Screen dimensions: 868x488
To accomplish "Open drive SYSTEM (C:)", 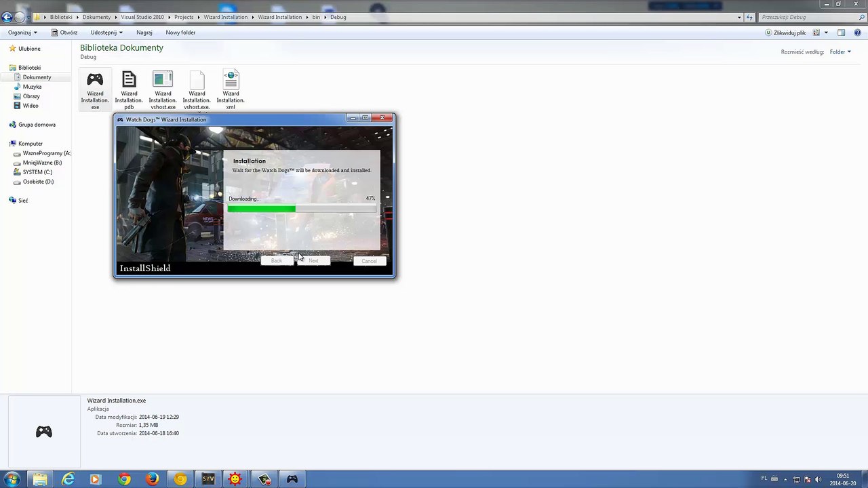I will click(37, 172).
